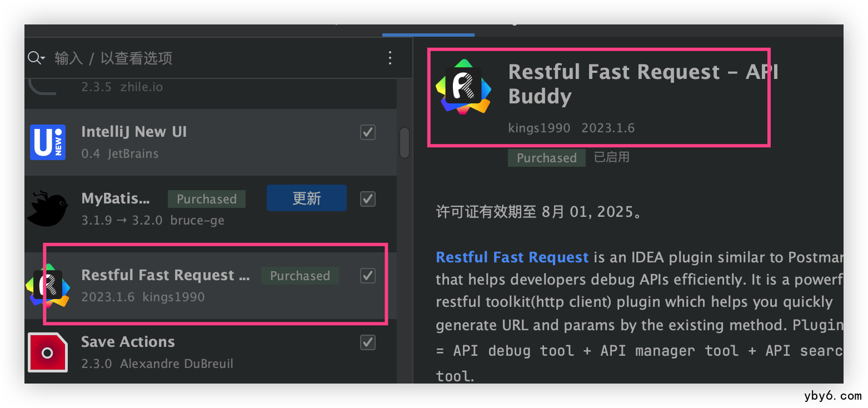This screenshot has width=868, height=408.
Task: Click Restful Fast Request icon in plugin list
Action: tap(48, 285)
